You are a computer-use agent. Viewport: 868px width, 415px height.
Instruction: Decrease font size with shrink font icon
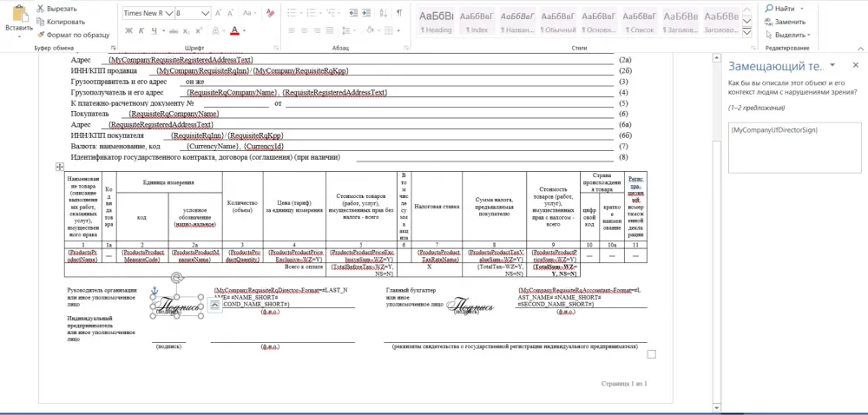[232, 13]
